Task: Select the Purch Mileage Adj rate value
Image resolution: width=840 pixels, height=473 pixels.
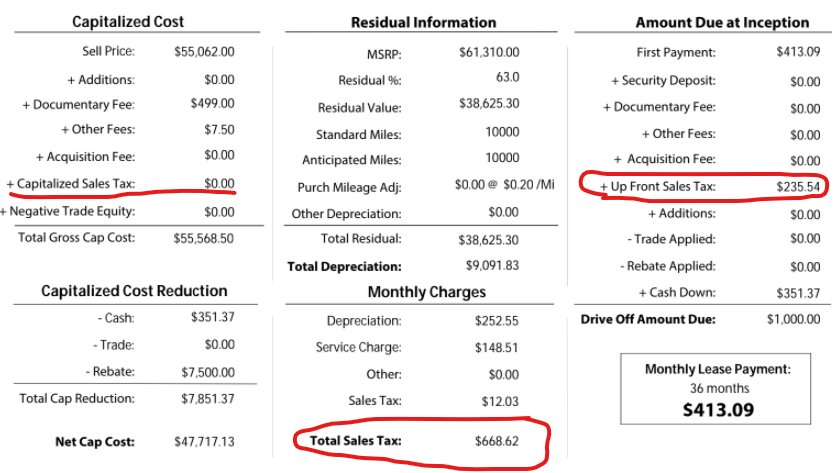Action: coord(529,185)
